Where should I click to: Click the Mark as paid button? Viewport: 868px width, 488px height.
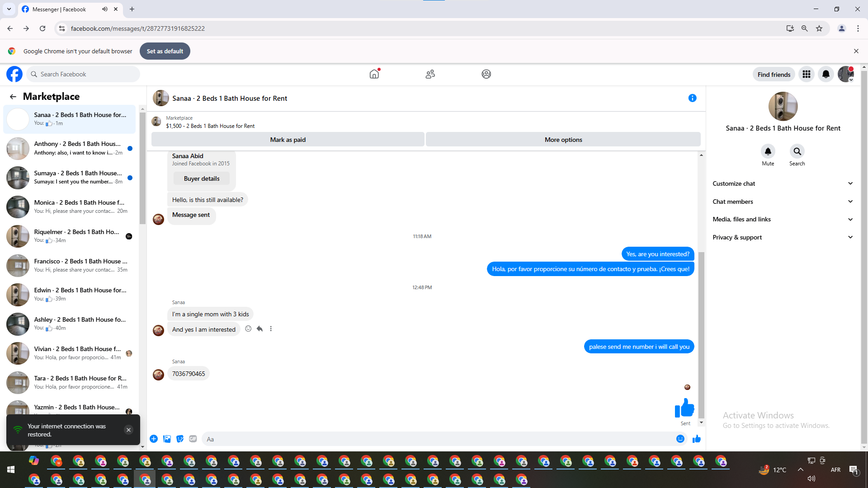288,140
